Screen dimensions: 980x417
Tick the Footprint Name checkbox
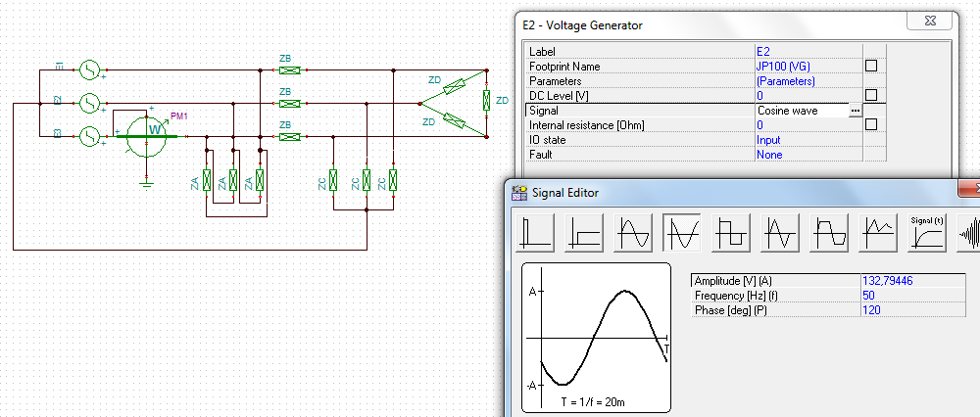coord(870,66)
